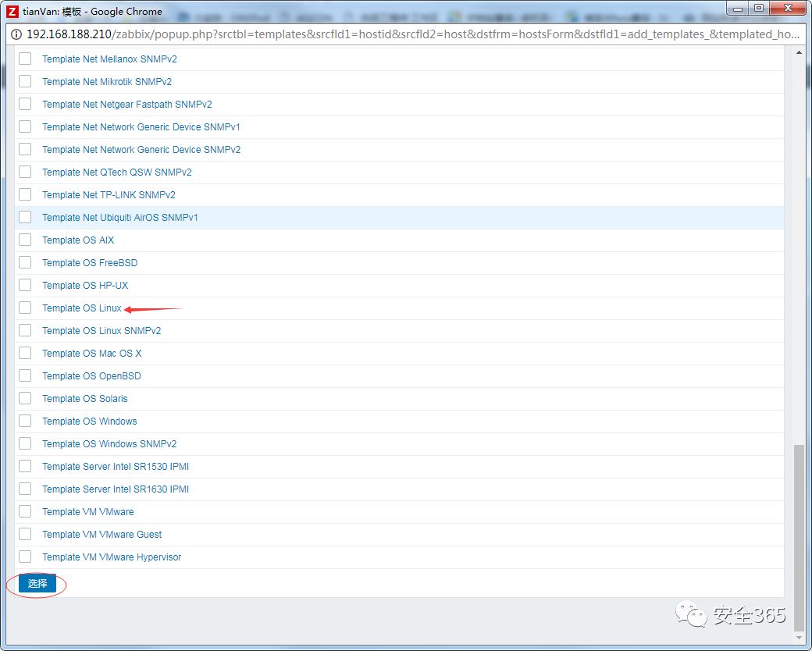
Task: Tick checkbox for Template Net Mellanox SNMPv2
Action: pyautogui.click(x=25, y=59)
